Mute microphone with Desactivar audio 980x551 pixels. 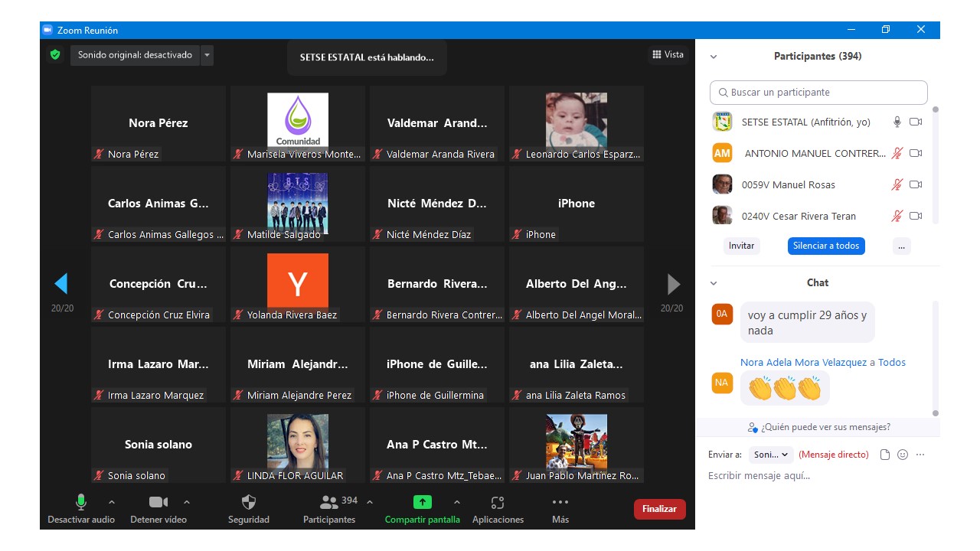click(x=80, y=502)
